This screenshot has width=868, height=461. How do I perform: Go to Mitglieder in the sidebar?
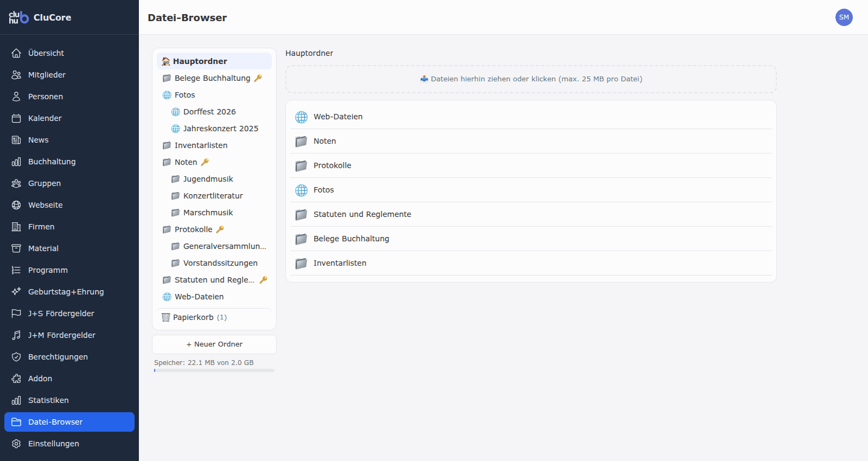(x=69, y=75)
